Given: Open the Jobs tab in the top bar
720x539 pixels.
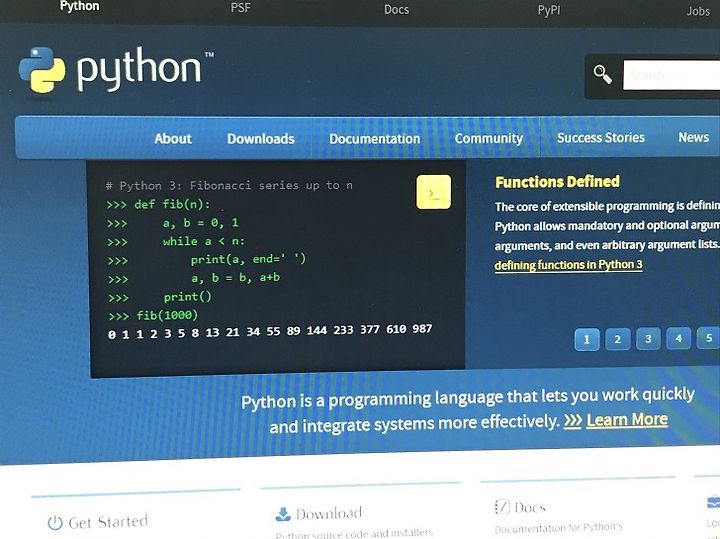Looking at the screenshot, I should tap(698, 11).
